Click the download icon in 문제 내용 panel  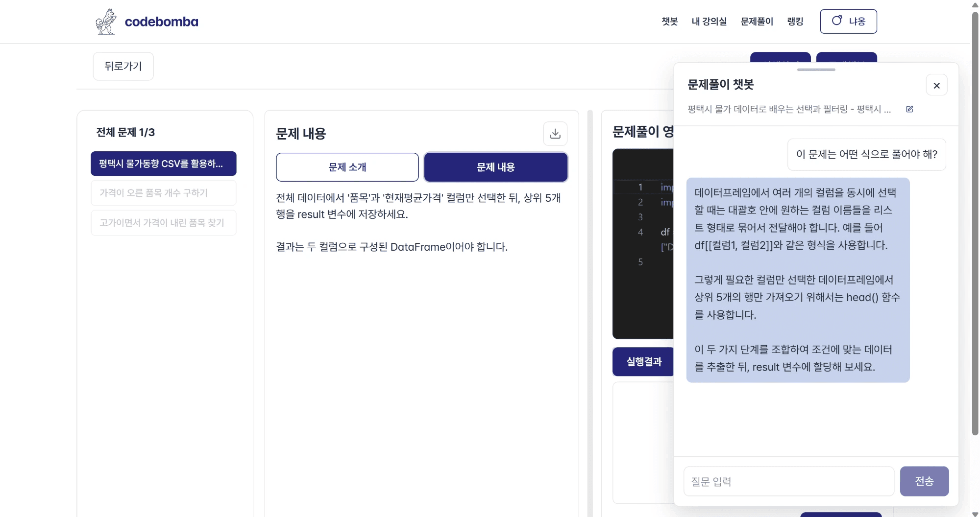[x=555, y=134]
